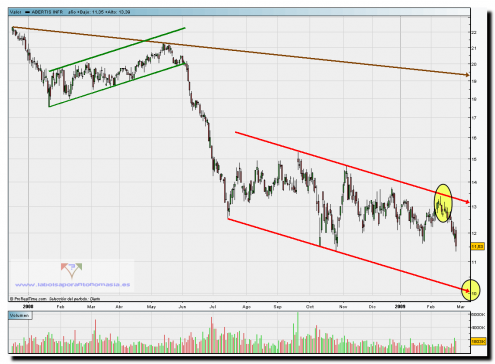Viewport: 495px width, 364px height.
Task: Click the Mar label at the axis end
Action: 460,307
